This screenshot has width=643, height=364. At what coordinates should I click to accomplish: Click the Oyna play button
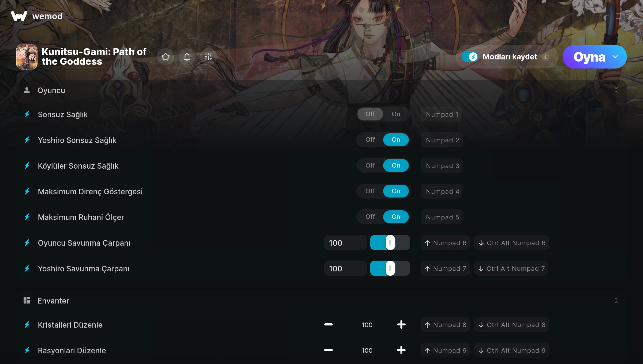coord(589,57)
